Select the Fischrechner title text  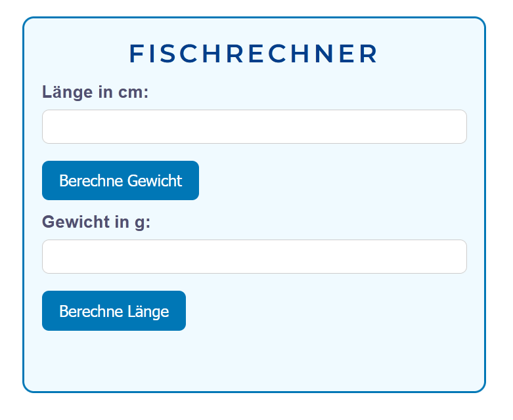pos(254,54)
